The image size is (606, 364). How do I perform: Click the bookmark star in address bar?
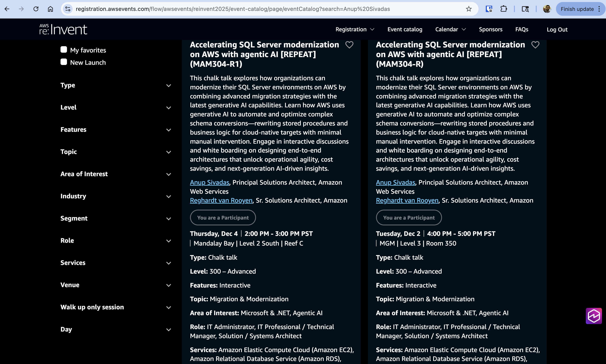469,9
